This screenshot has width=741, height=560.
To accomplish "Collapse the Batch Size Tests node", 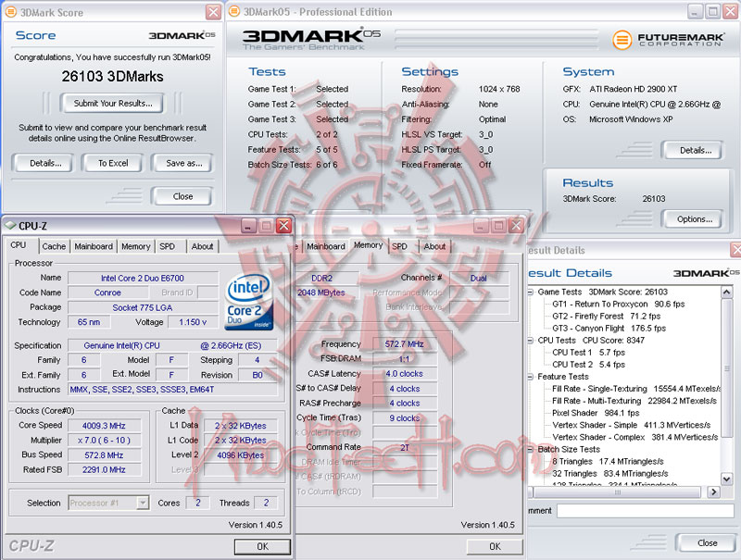I will pos(531,450).
